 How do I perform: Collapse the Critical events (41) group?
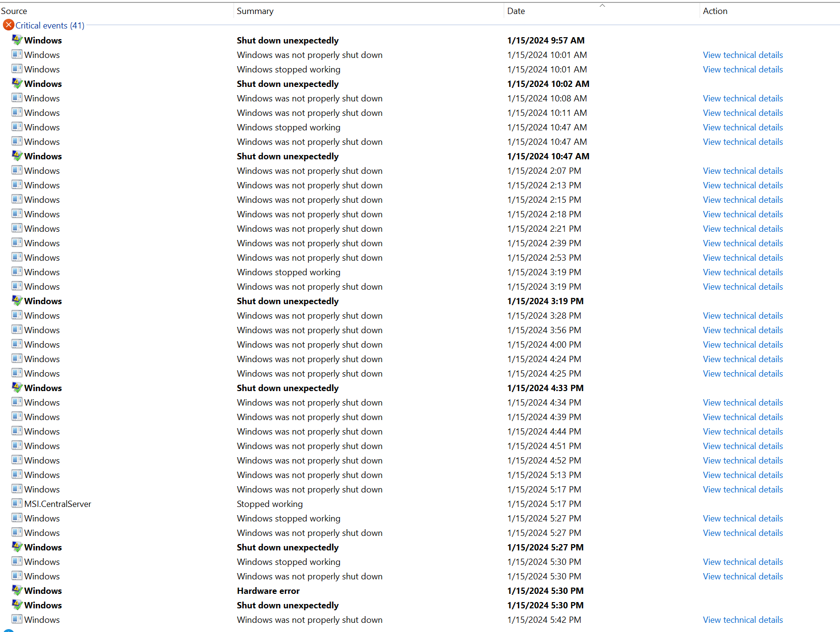(50, 26)
